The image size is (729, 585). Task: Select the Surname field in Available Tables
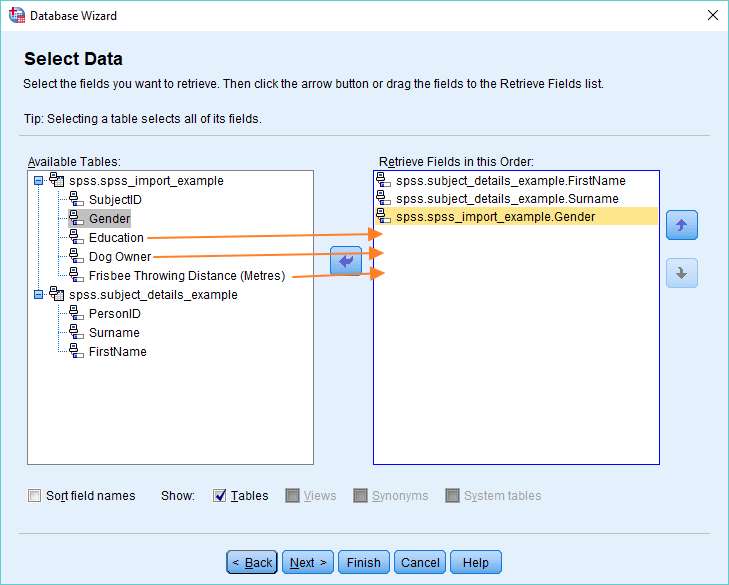[x=114, y=333]
